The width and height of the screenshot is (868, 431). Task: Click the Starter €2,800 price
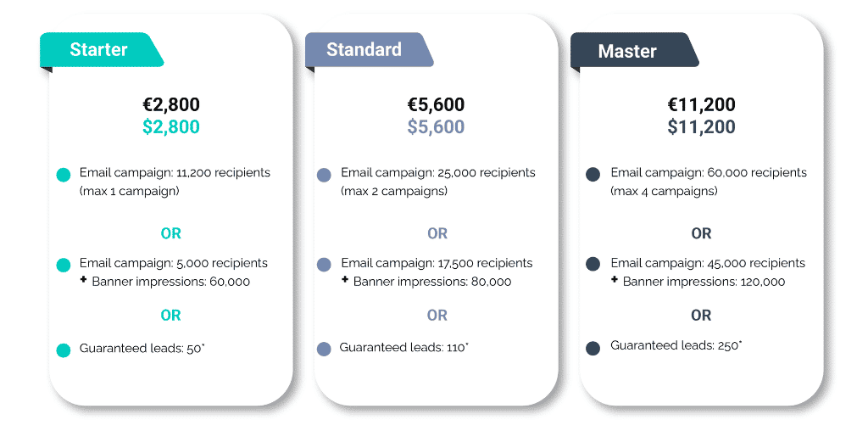click(x=171, y=105)
